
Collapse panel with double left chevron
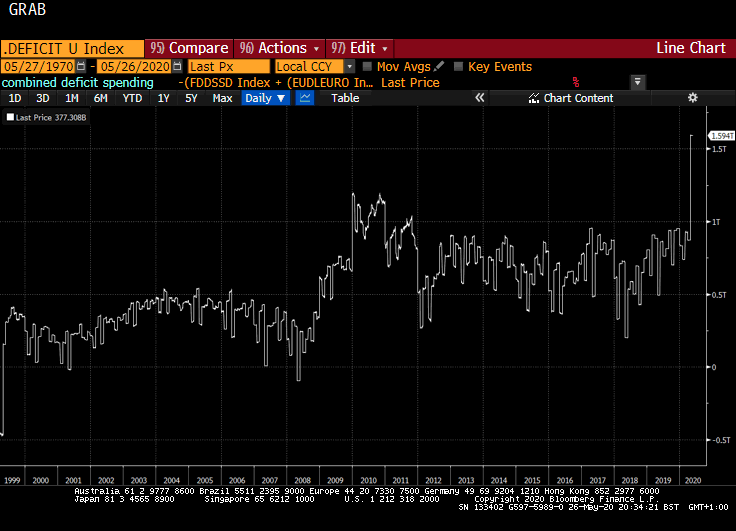click(479, 98)
